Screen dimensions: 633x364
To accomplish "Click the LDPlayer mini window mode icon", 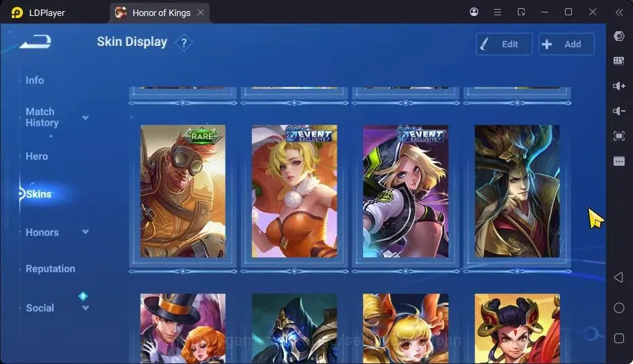I will tap(521, 12).
